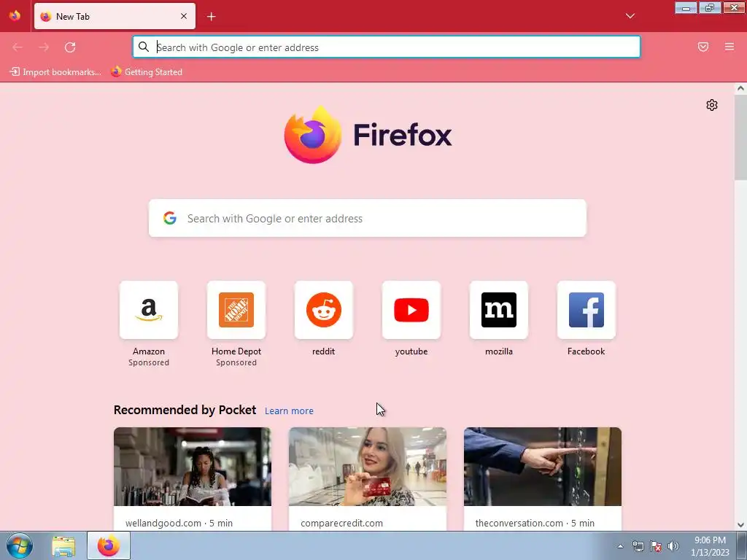Click the Show desktop strip on the taskbar
This screenshot has height=560, width=747.
[742, 546]
